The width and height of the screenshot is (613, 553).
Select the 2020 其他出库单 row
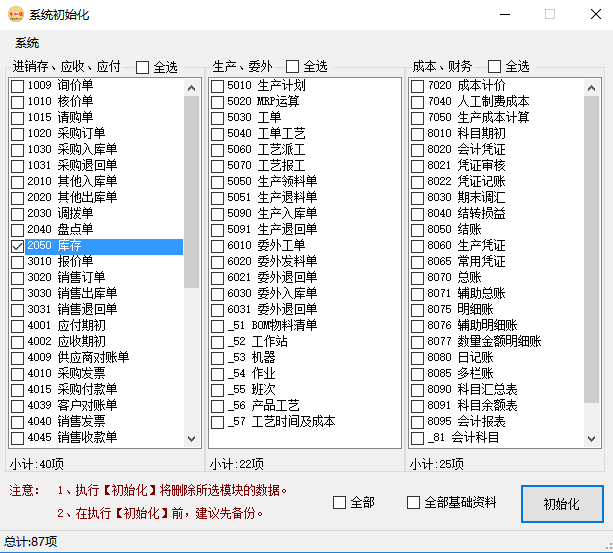pyautogui.click(x=97, y=198)
